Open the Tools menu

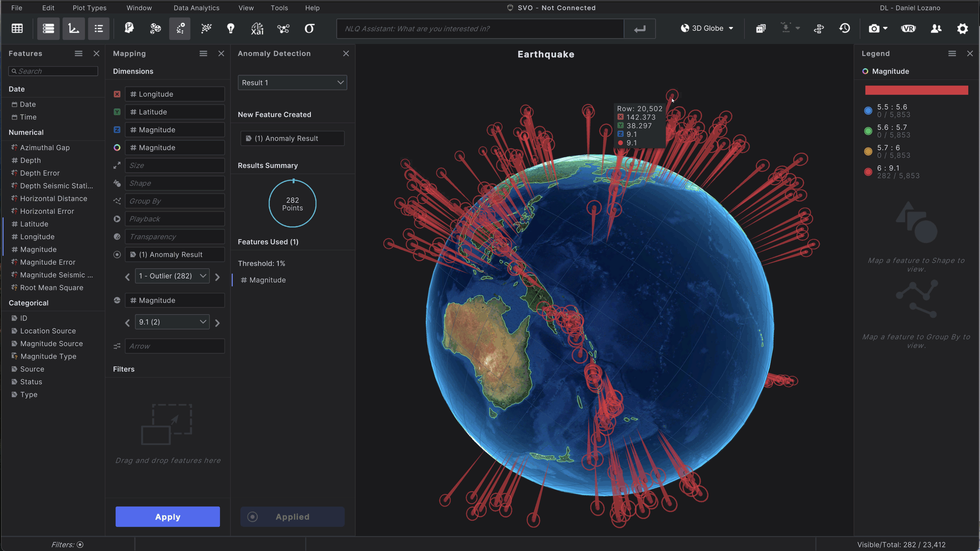(279, 8)
